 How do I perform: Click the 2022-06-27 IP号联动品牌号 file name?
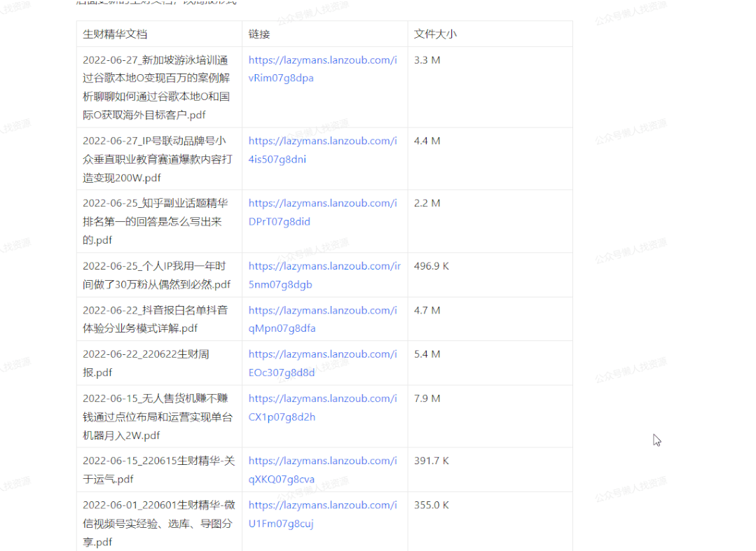(x=158, y=159)
